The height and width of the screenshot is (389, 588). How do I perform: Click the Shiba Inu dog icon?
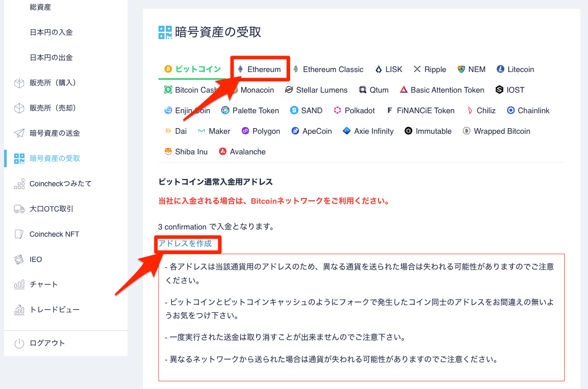pos(168,152)
